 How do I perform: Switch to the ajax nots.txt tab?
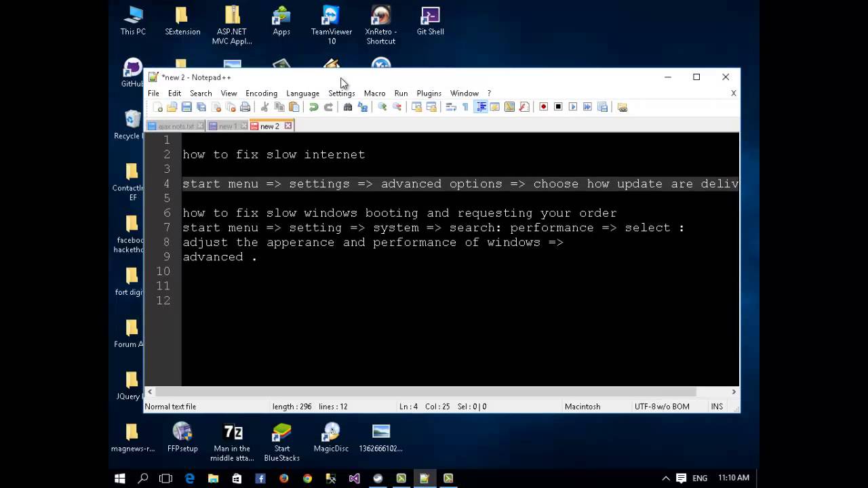click(x=176, y=126)
